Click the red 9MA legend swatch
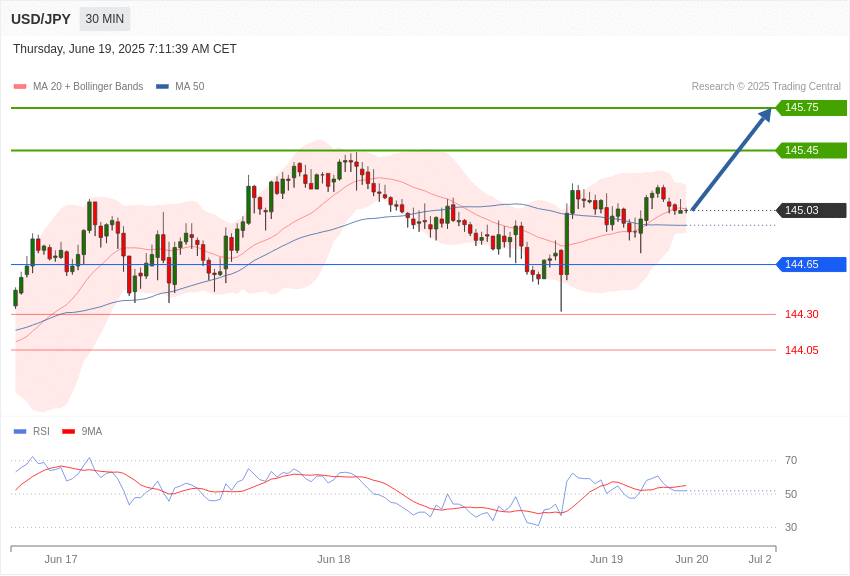Screen dimensions: 850x576 pos(69,431)
